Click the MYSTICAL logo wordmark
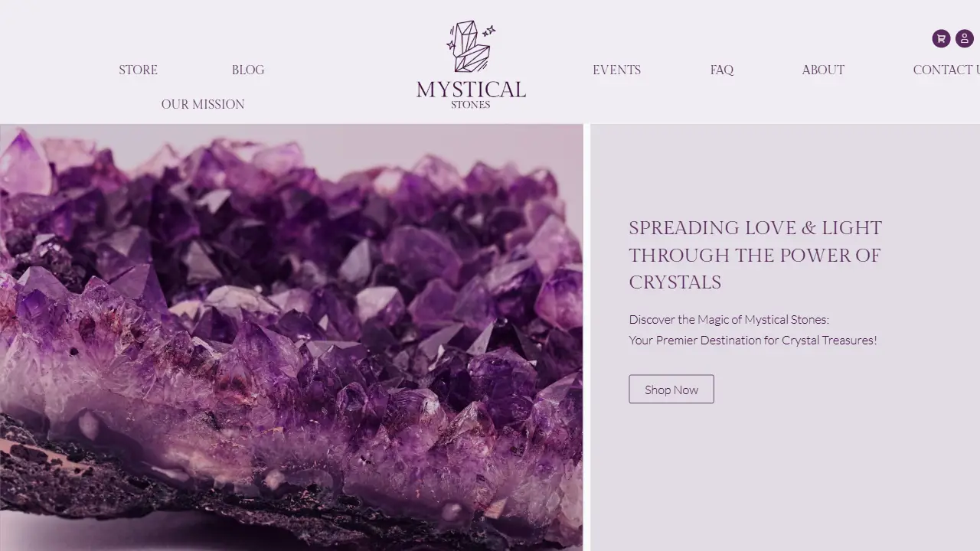 (x=471, y=90)
